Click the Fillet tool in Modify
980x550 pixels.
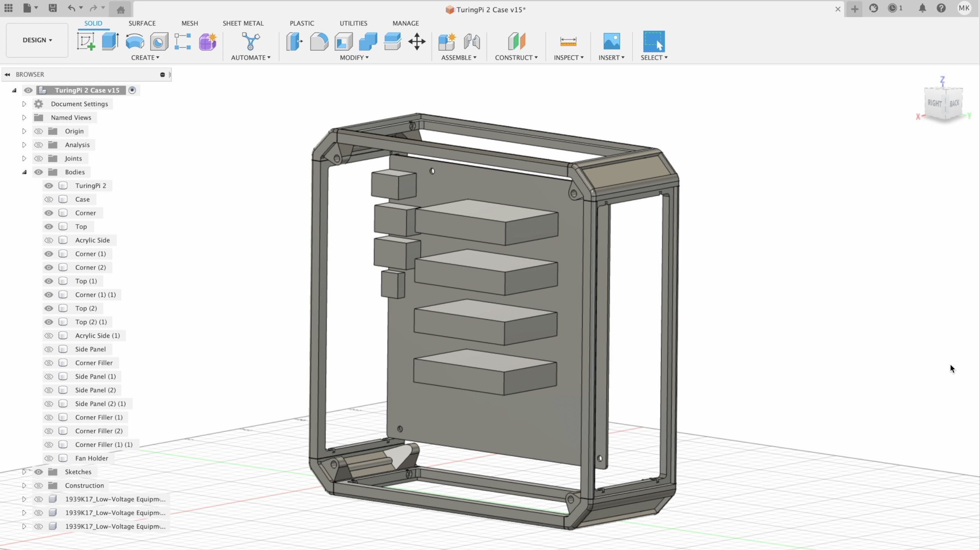[319, 41]
